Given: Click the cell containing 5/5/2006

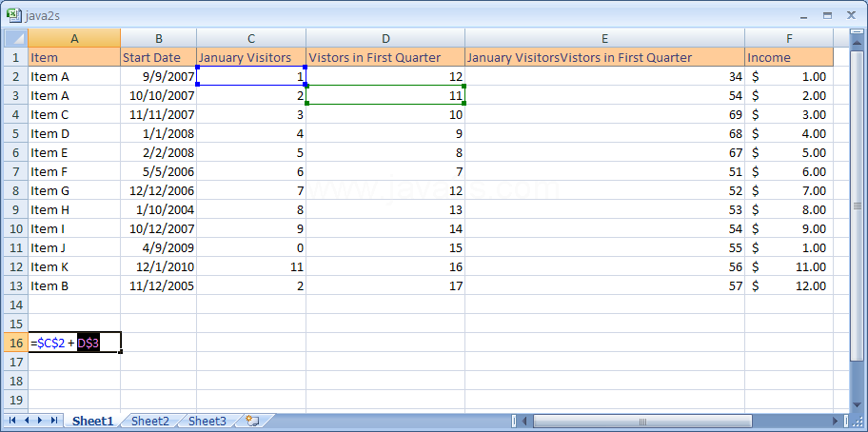Looking at the screenshot, I should click(x=158, y=171).
